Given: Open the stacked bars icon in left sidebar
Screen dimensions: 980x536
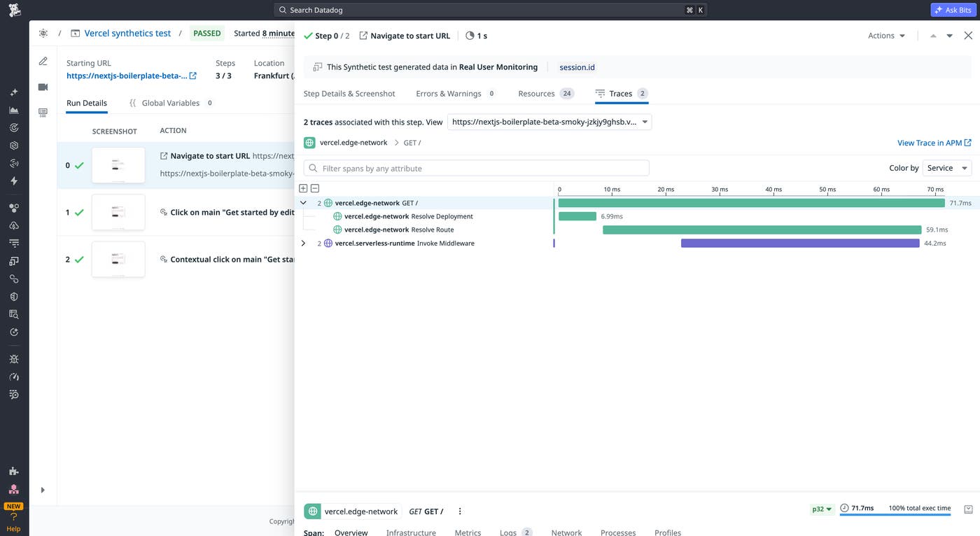Looking at the screenshot, I should pos(14,244).
